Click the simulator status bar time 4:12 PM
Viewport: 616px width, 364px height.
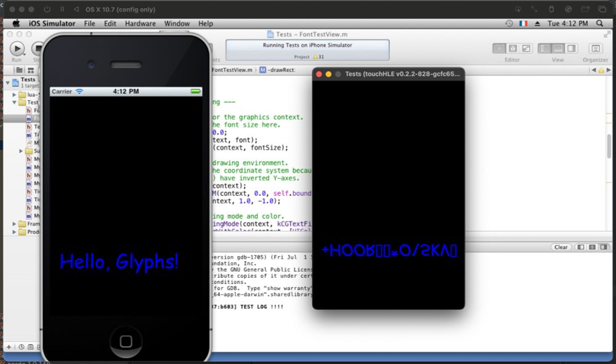coord(126,92)
